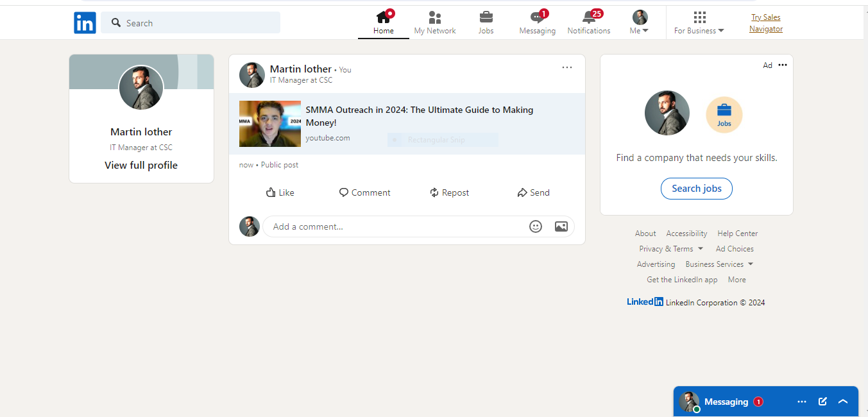Click the Search jobs button
Image resolution: width=868 pixels, height=417 pixels.
[x=697, y=189]
